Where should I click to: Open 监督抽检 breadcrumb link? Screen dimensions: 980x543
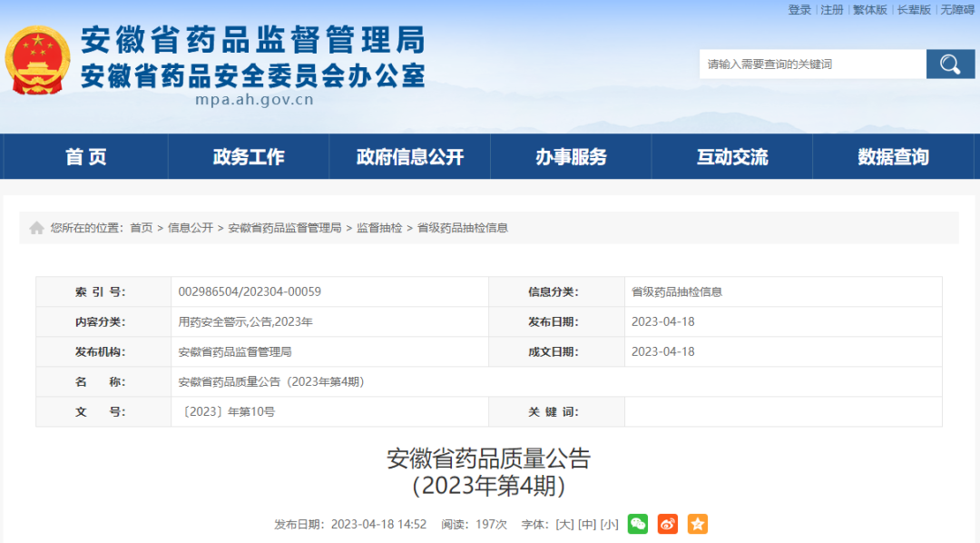pyautogui.click(x=379, y=228)
